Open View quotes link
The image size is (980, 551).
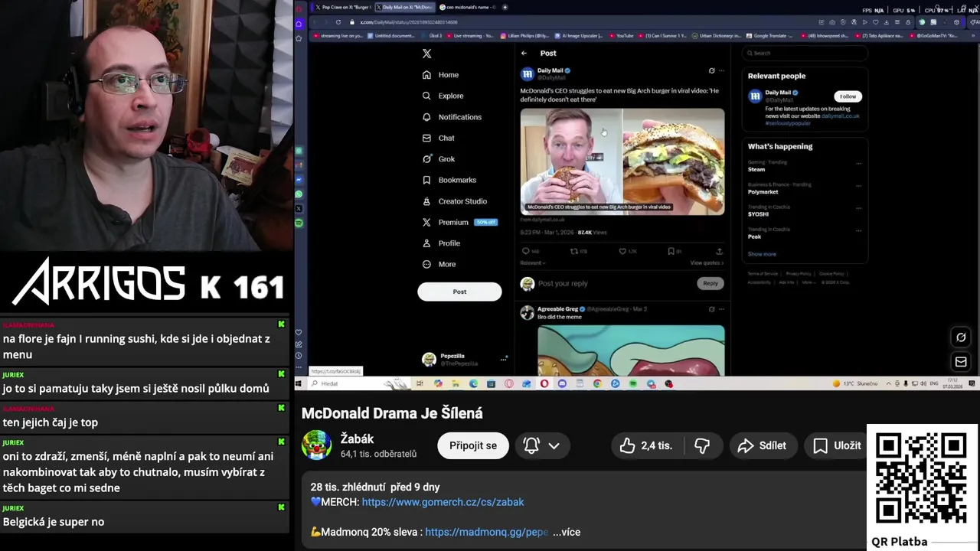[x=707, y=262]
